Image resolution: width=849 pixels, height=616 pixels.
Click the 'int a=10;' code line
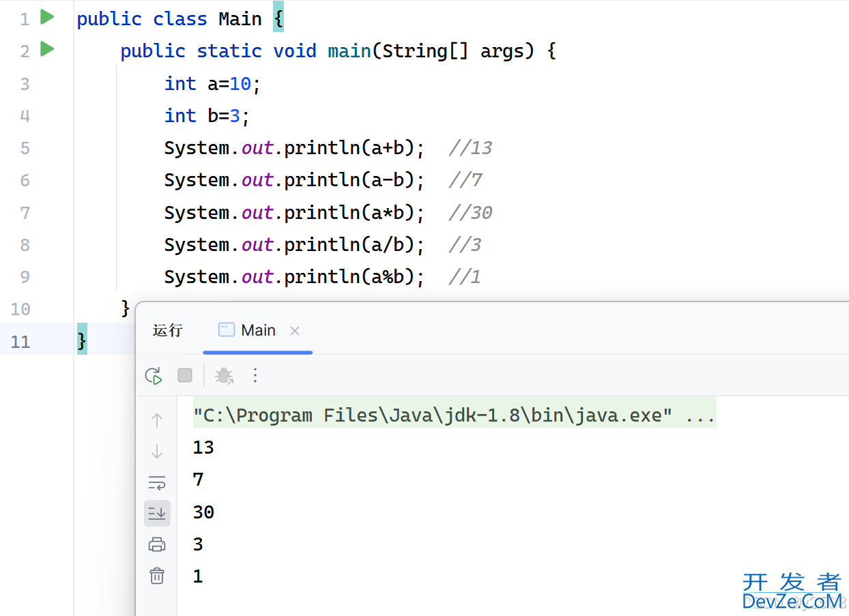(213, 84)
